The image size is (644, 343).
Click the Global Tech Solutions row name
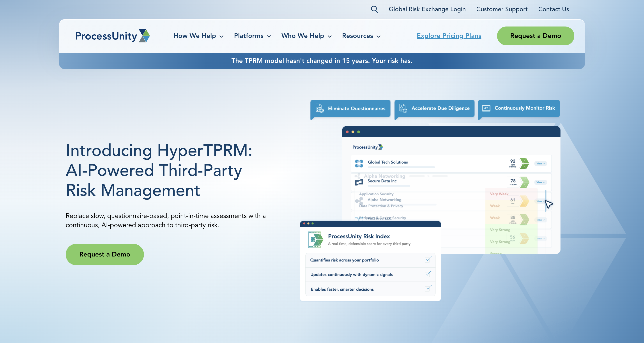point(388,162)
